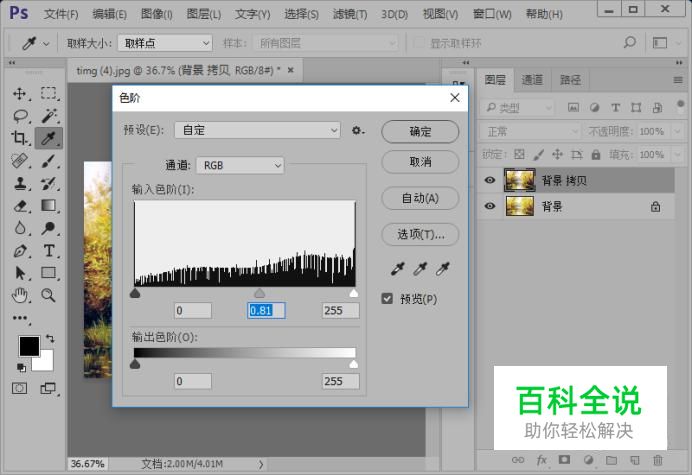Select the Eyedropper tool in toolbox
Viewport: 692px width, 475px height.
(49, 138)
